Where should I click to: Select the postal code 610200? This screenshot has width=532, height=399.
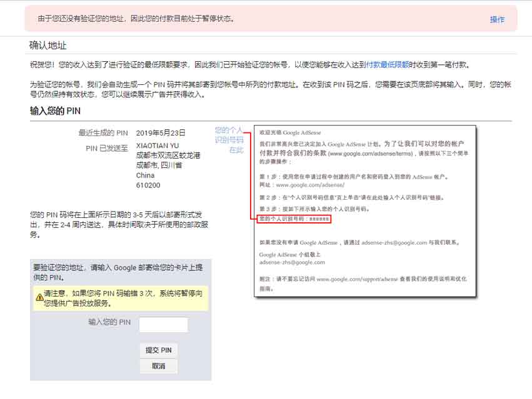pyautogui.click(x=148, y=185)
